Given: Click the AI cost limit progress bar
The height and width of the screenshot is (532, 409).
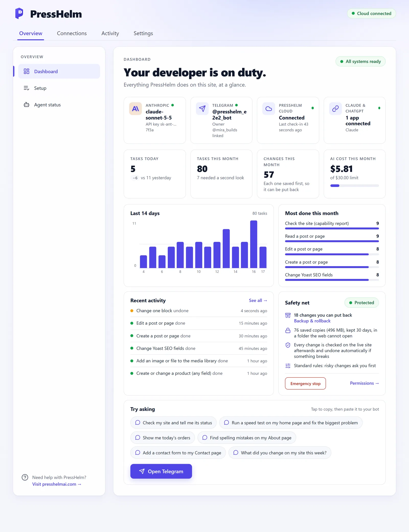Looking at the screenshot, I should pyautogui.click(x=354, y=186).
